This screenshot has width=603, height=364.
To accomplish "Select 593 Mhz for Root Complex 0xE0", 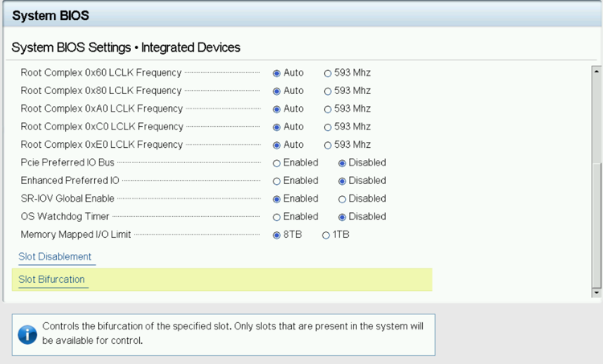I will coord(327,145).
